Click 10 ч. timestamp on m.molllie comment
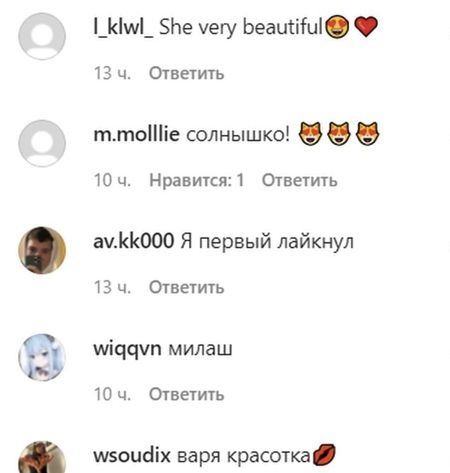Viewport: 450px width, 473px height. click(112, 180)
